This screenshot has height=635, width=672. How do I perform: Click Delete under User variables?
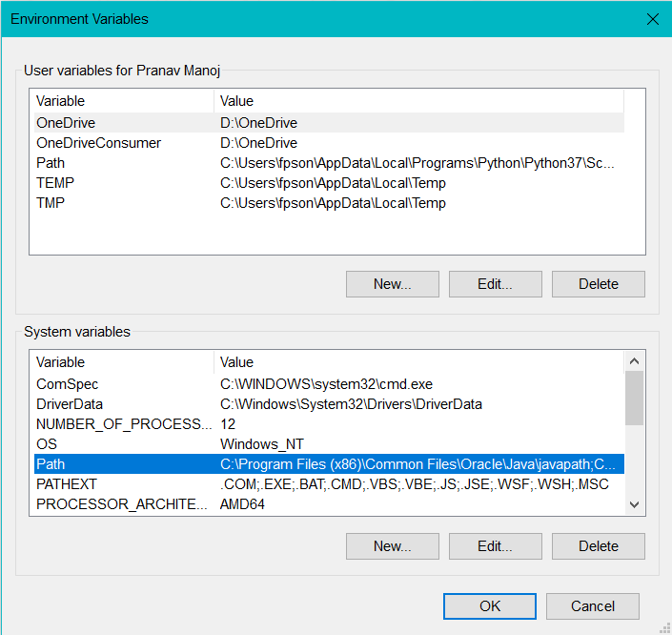tap(598, 284)
